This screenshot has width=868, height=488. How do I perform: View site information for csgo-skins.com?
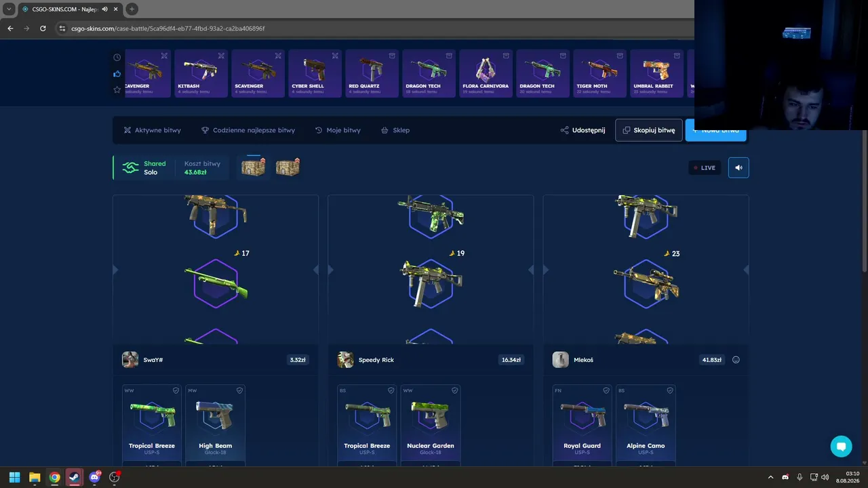(x=62, y=28)
